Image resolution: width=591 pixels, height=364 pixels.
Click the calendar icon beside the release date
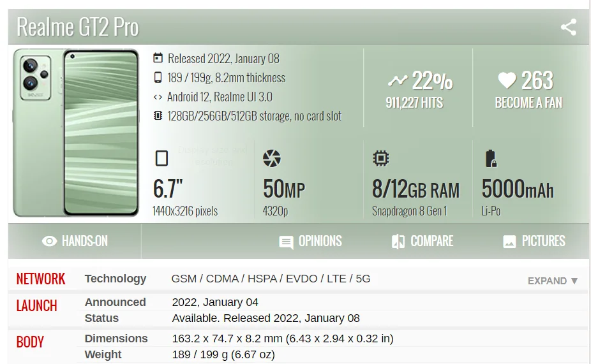click(158, 58)
